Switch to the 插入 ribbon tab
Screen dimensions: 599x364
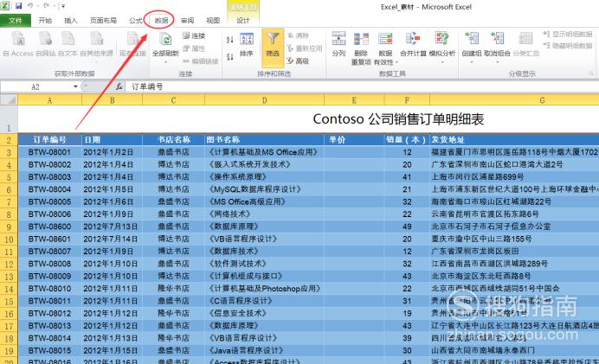71,20
